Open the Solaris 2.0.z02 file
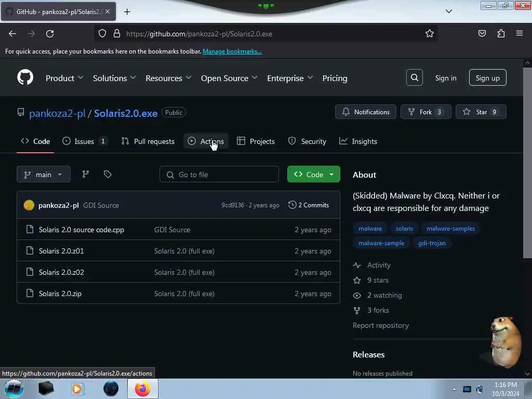 [x=61, y=272]
